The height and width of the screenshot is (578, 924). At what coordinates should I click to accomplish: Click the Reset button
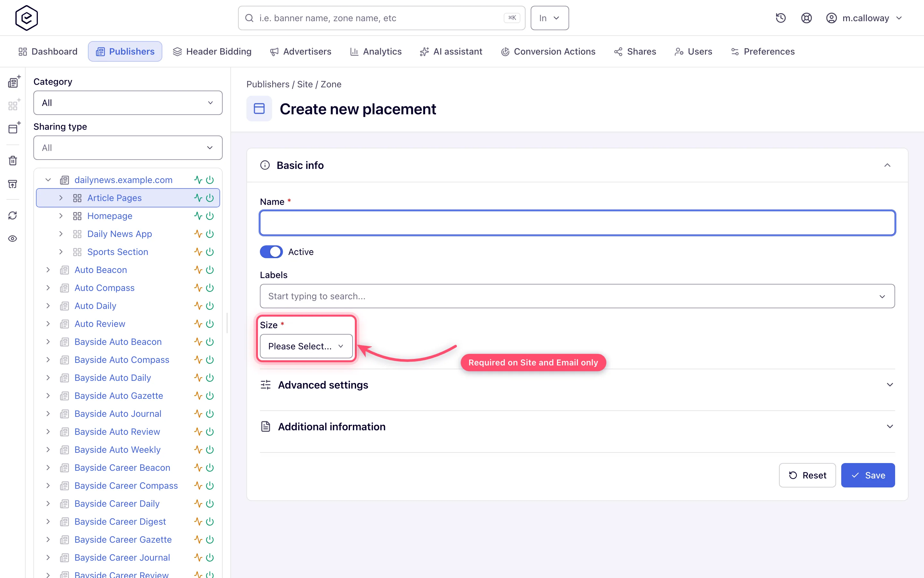[807, 475]
